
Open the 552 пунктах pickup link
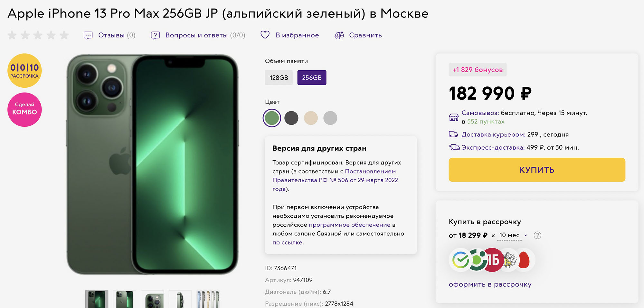(x=486, y=122)
